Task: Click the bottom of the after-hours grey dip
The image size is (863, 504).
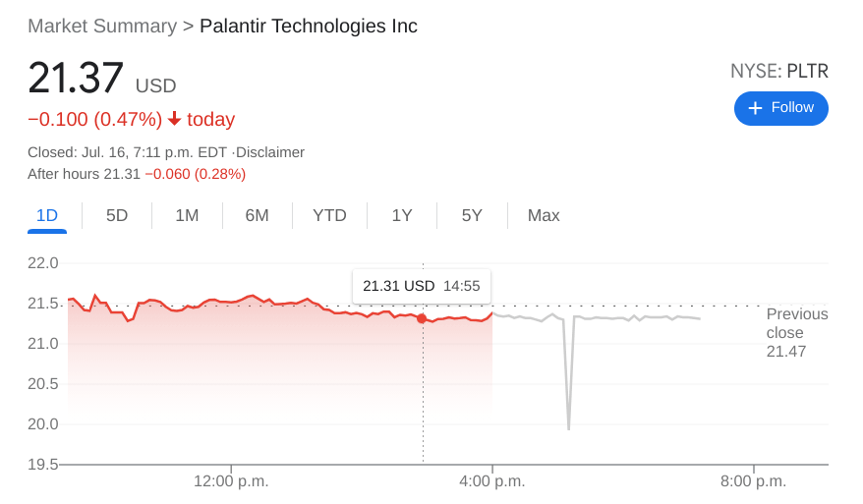Action: (x=568, y=428)
